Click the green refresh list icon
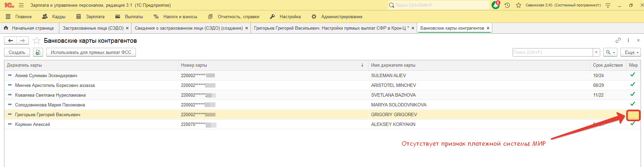This screenshot has width=644, height=167. [x=38, y=52]
